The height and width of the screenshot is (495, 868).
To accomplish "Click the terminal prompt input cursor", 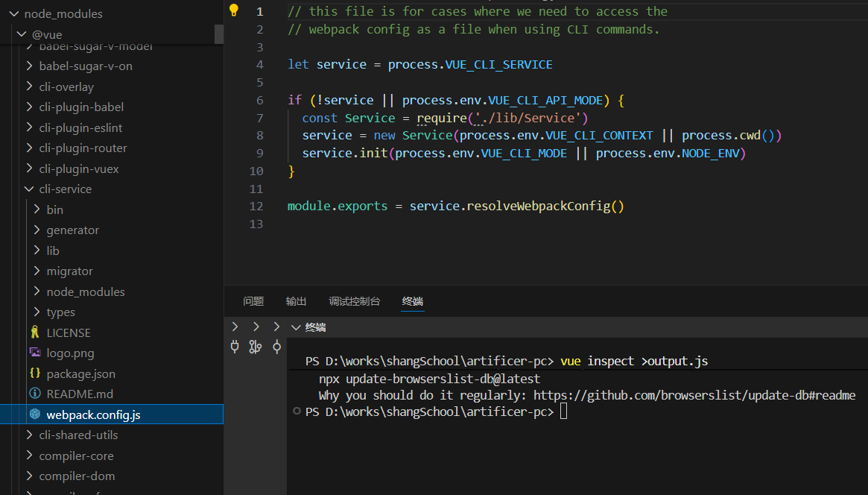I will [563, 411].
